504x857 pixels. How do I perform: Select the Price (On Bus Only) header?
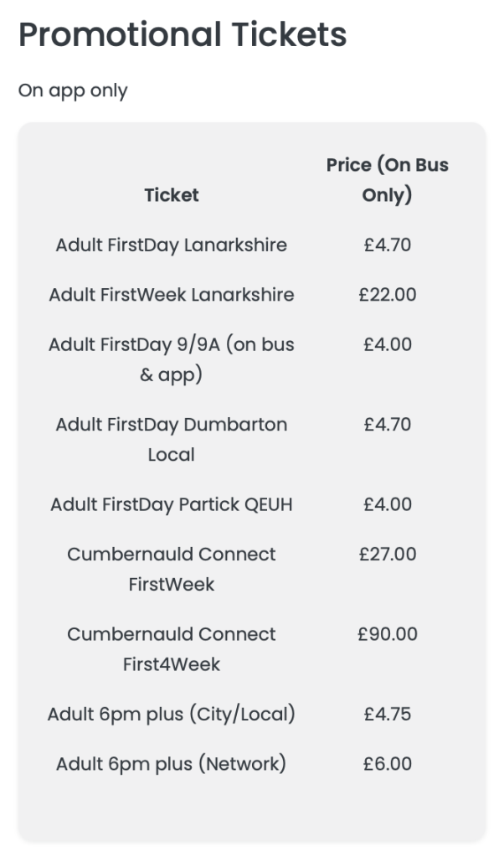(x=387, y=180)
